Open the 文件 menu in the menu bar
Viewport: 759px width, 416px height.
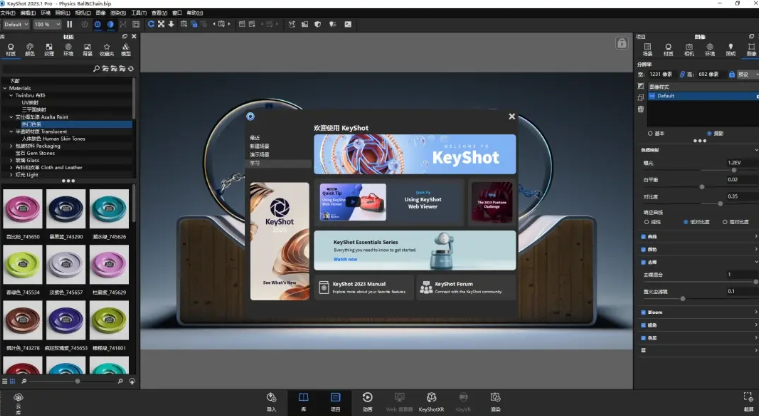coord(7,12)
